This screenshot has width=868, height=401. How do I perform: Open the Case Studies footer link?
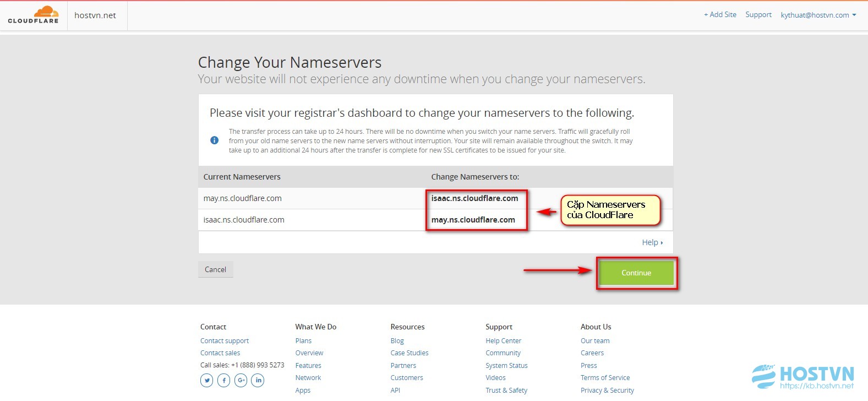tap(410, 353)
